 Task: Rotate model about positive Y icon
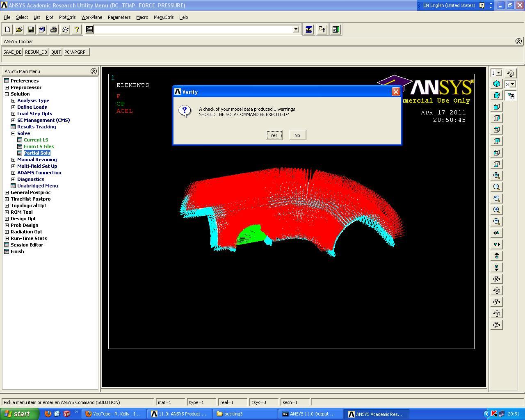(497, 302)
